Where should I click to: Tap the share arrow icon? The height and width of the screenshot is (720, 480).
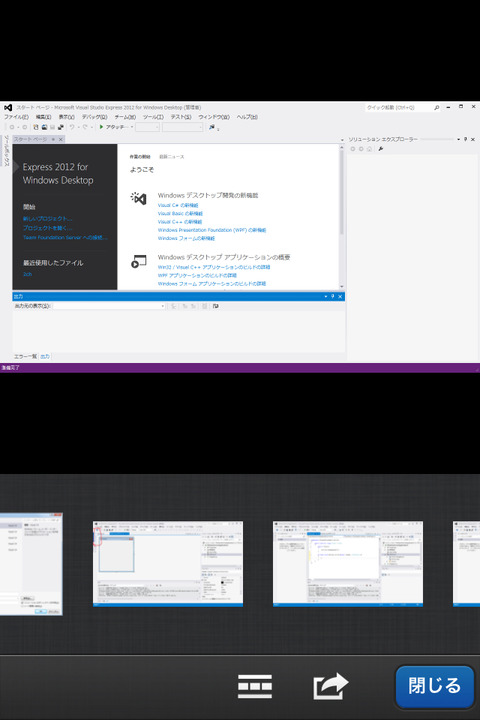330,686
